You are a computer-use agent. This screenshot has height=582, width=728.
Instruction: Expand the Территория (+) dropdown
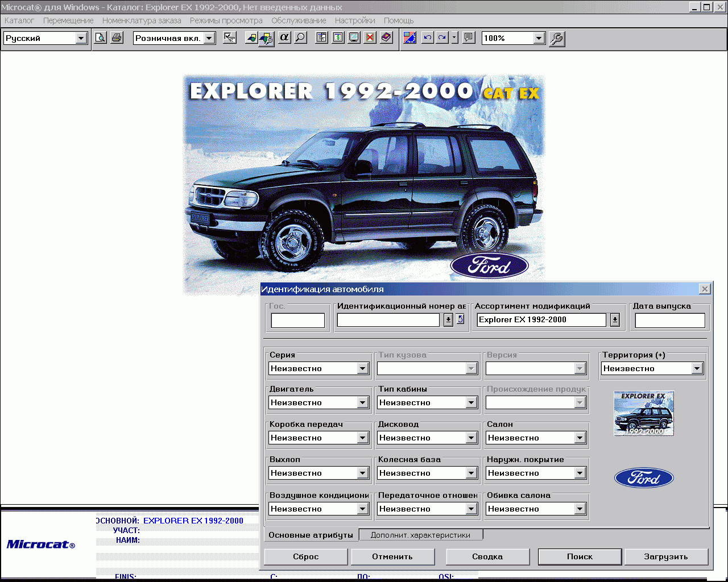point(697,368)
